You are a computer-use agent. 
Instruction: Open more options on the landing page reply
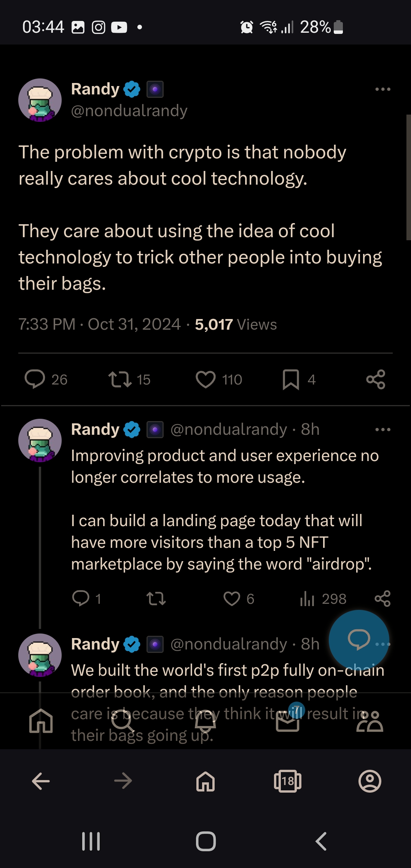click(383, 429)
